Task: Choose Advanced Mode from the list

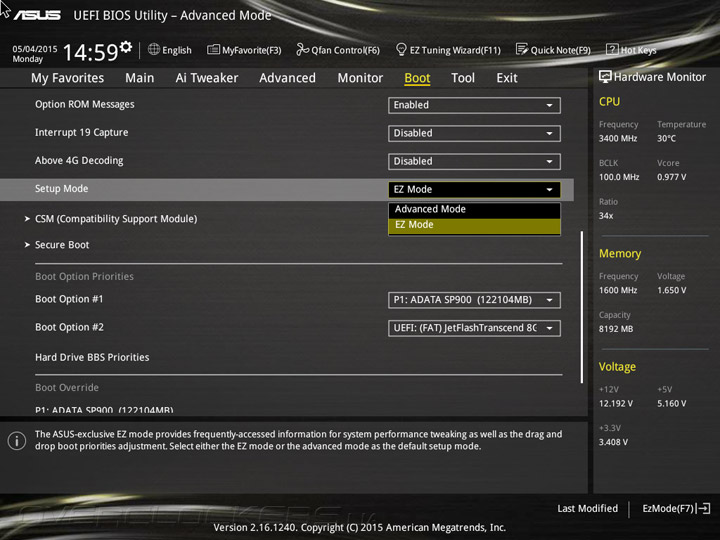Action: tap(474, 209)
